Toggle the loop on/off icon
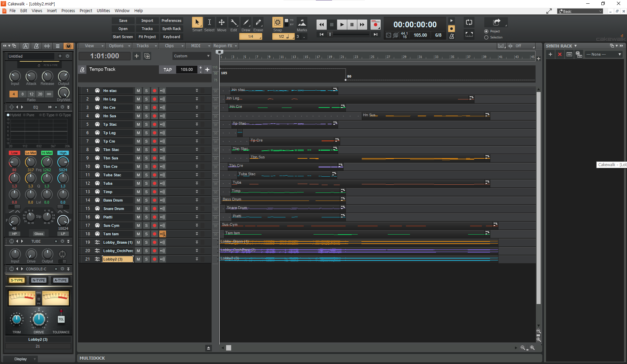Screen dimensions: 627x364 [469, 23]
